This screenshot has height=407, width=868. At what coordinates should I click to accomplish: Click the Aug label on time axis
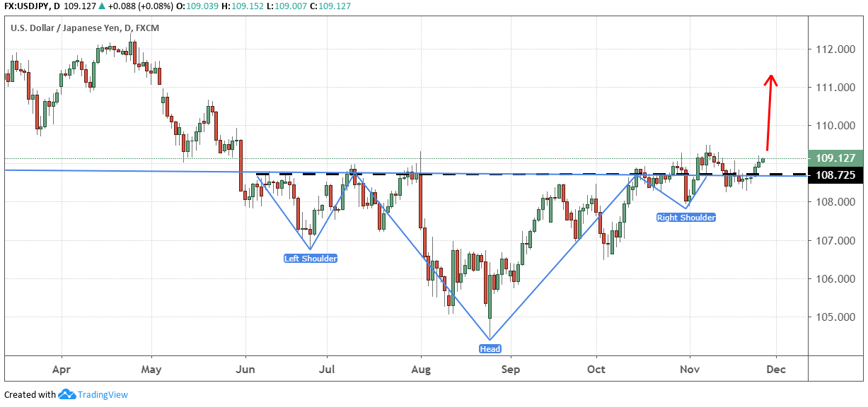pyautogui.click(x=421, y=369)
